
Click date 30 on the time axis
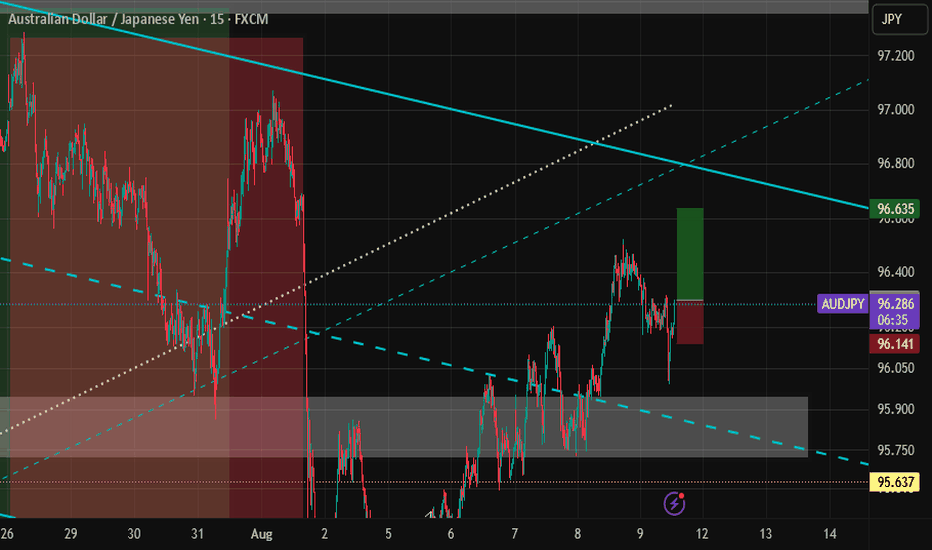(x=134, y=533)
